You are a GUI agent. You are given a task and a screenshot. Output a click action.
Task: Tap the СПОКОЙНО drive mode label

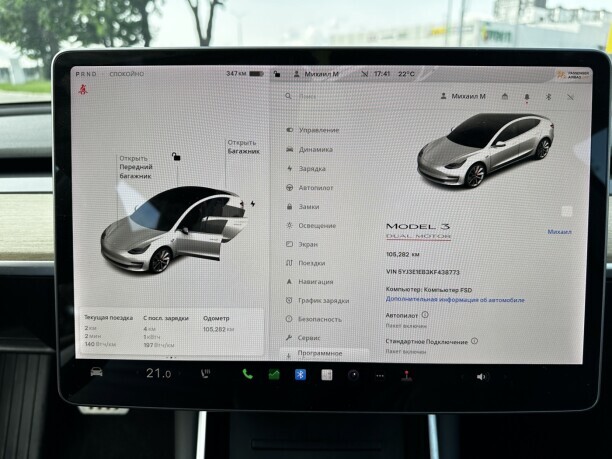coord(126,74)
